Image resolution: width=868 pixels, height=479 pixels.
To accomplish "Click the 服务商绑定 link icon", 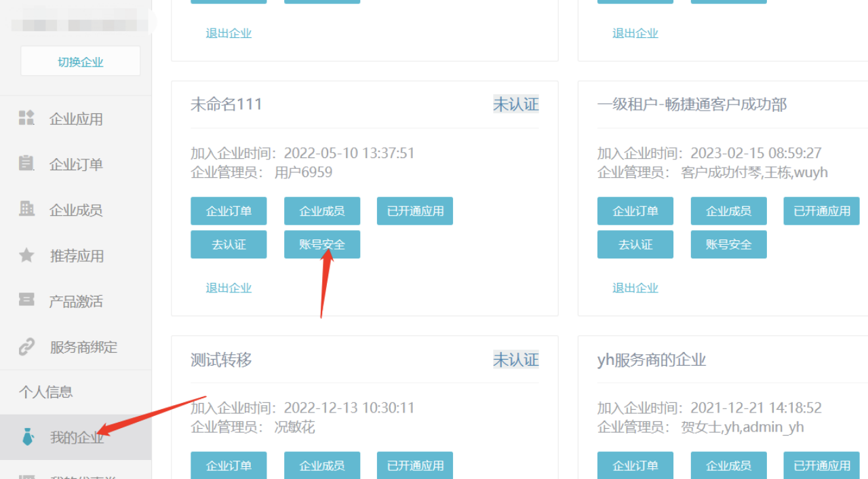I will tap(26, 347).
